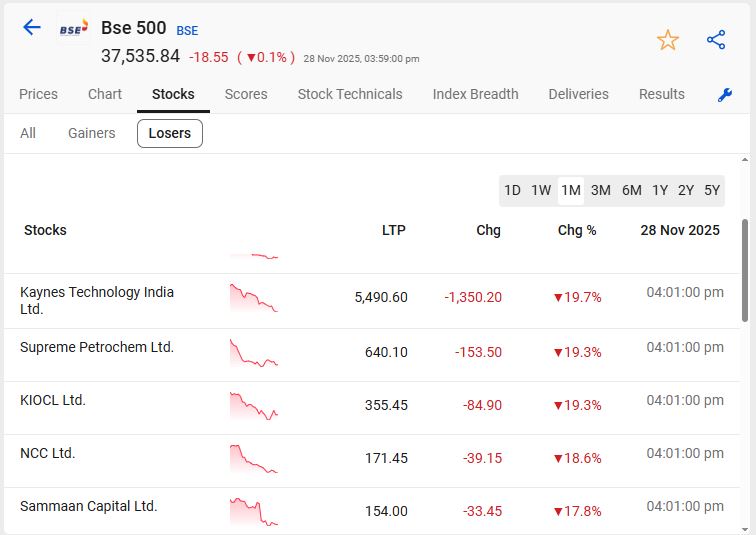
Task: Switch to 1D time period
Action: click(512, 190)
